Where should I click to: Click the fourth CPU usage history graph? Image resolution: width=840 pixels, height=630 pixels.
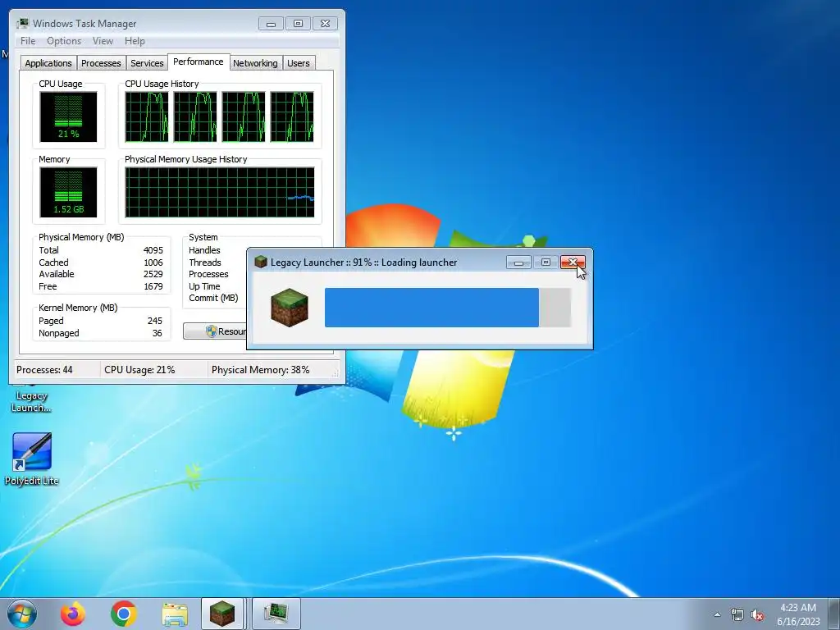coord(292,116)
